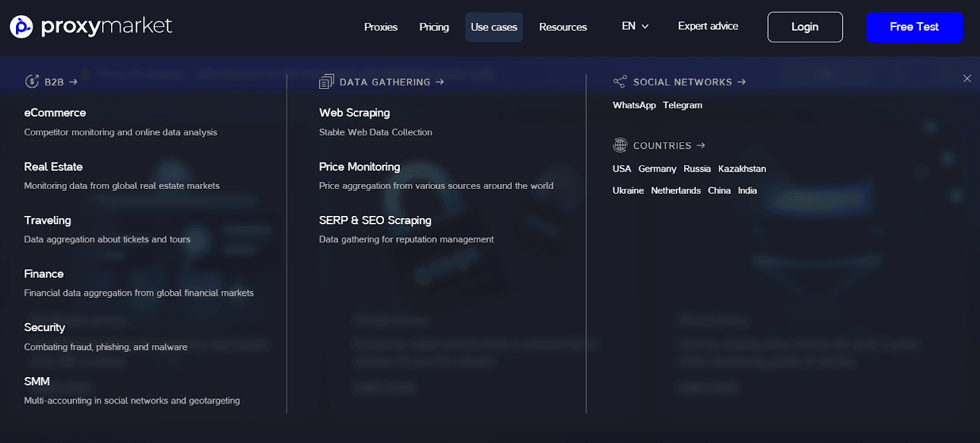The image size is (980, 443).
Task: Open the B2B section heading link
Action: [60, 82]
